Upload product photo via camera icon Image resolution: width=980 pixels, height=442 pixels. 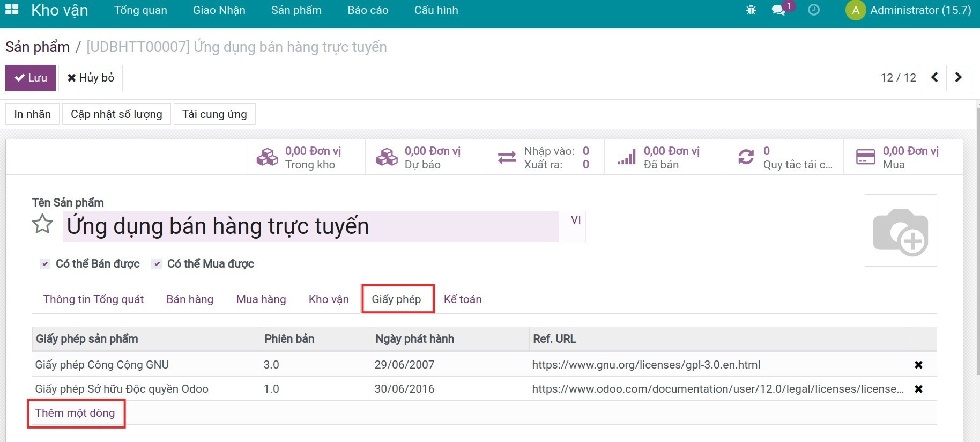coord(901,231)
